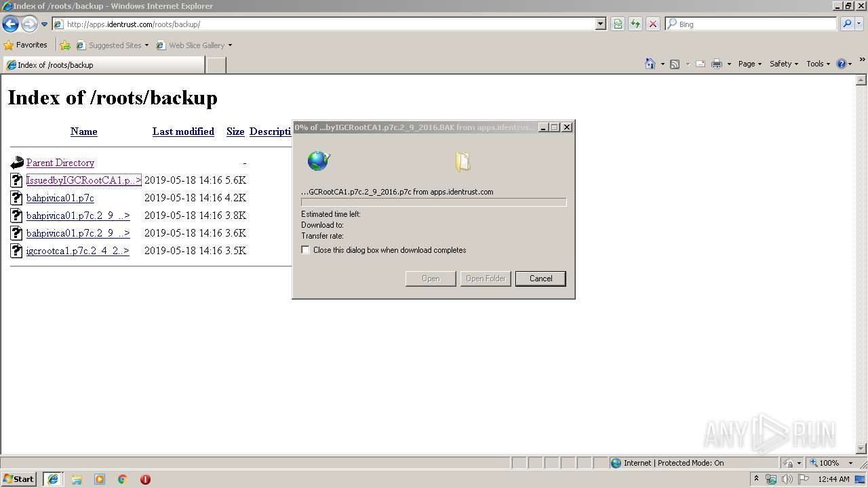
Task: Click the Compatibility View icon
Action: pos(618,24)
